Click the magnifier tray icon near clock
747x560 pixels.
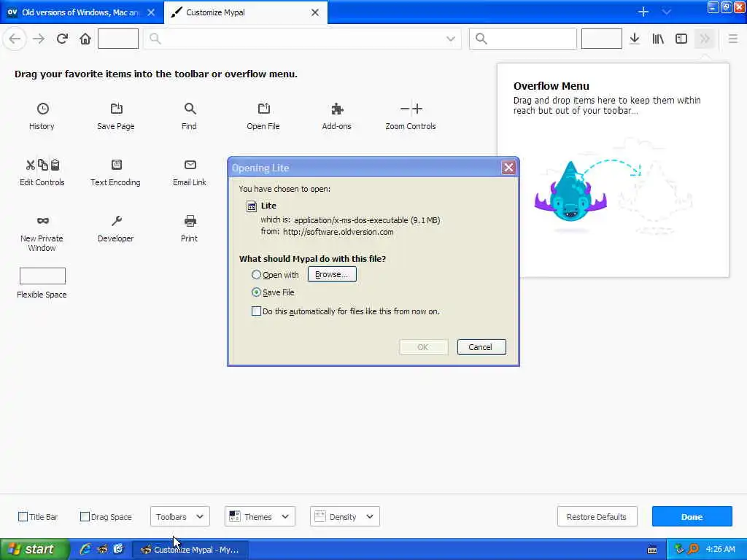[693, 550]
